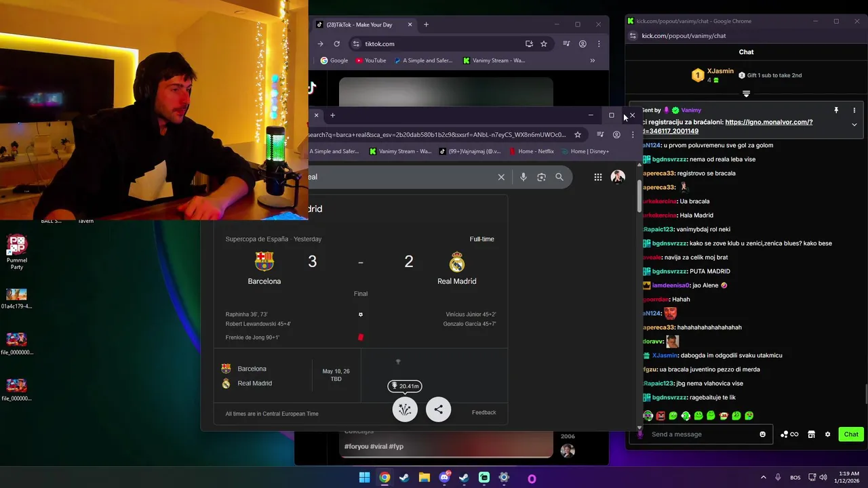Screen dimensions: 868x488
Task: Click the Send a message chat field
Action: 702,434
